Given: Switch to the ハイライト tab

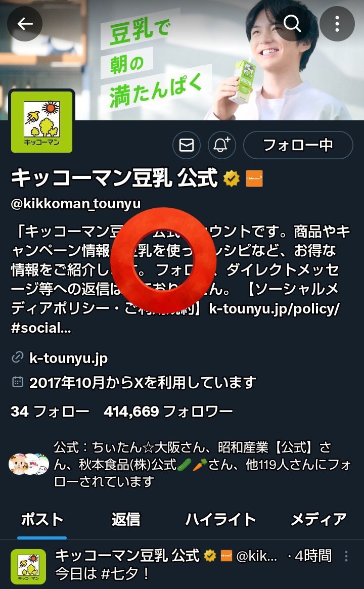Looking at the screenshot, I should [220, 520].
